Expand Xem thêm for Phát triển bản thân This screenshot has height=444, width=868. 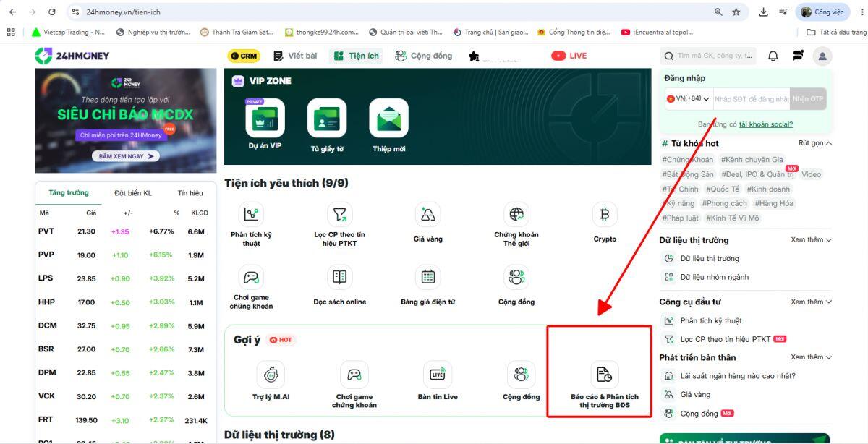811,357
